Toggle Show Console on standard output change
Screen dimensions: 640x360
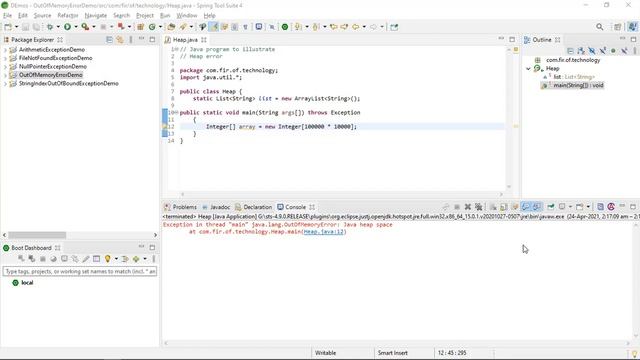[x=526, y=207]
